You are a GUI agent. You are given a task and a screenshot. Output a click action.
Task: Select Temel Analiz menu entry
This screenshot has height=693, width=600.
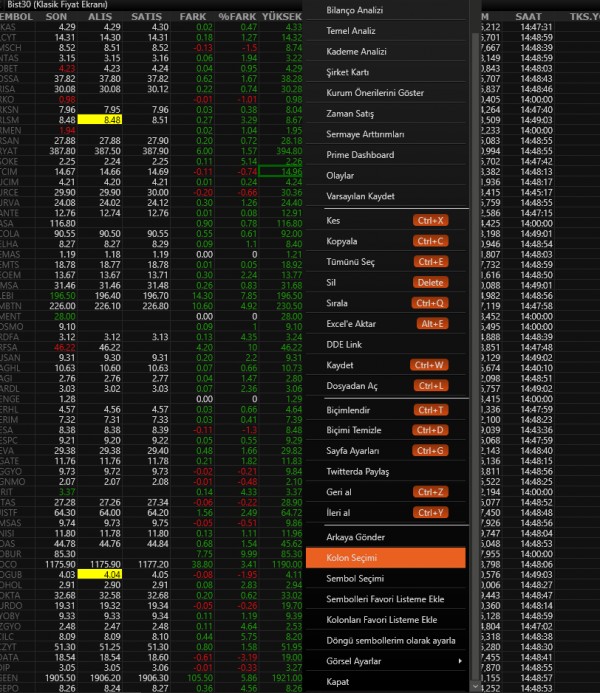click(x=385, y=31)
